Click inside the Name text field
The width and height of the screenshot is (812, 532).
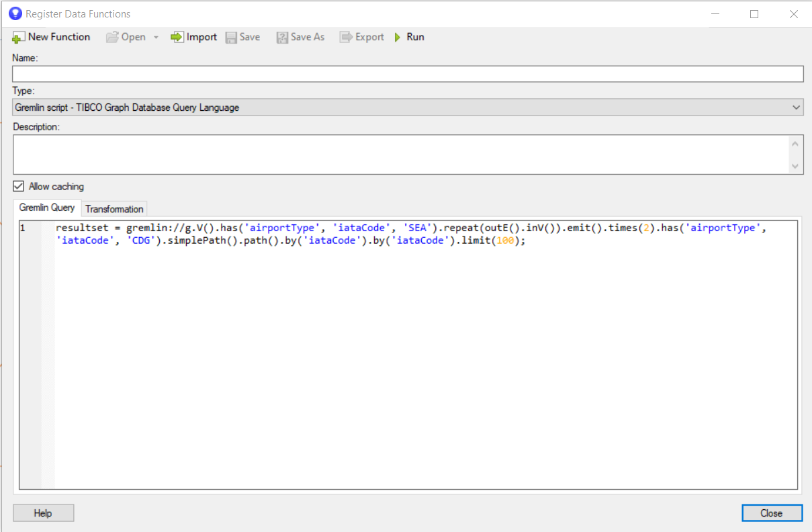[407, 74]
